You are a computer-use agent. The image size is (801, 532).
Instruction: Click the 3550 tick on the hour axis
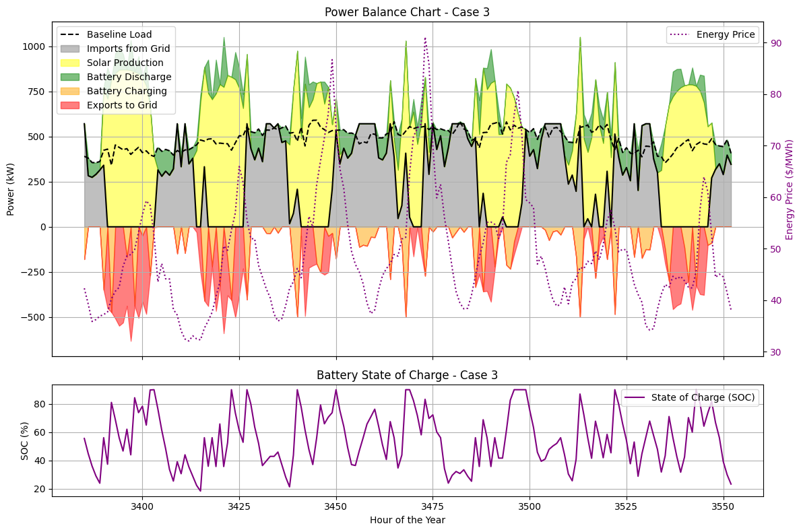[x=724, y=507]
